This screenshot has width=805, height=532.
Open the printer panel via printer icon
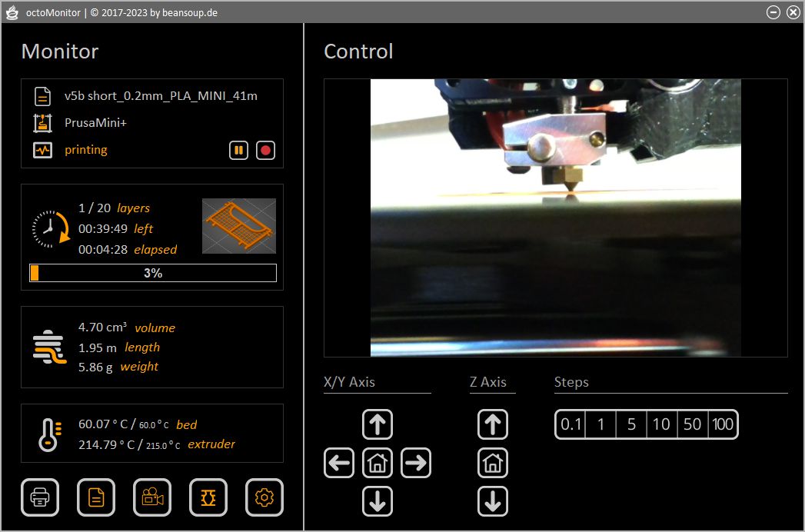pyautogui.click(x=40, y=497)
